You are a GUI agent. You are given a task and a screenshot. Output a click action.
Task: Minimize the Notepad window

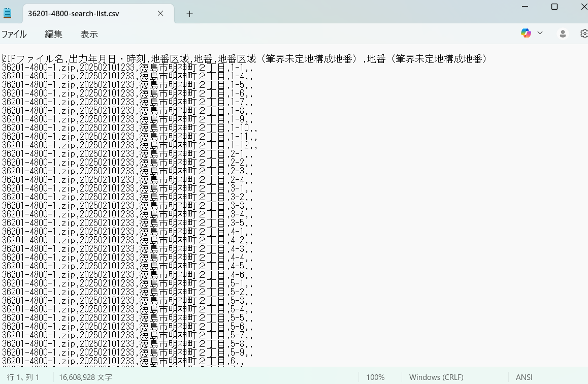pos(525,7)
